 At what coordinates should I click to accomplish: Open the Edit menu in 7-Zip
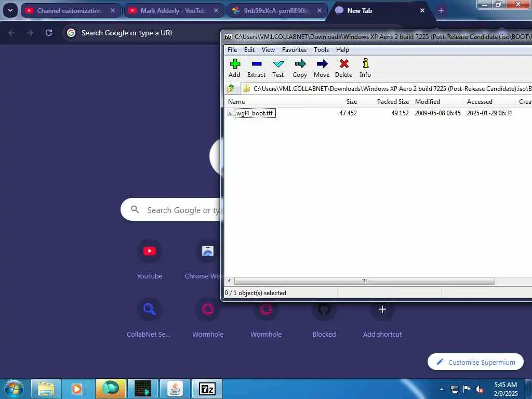(249, 50)
